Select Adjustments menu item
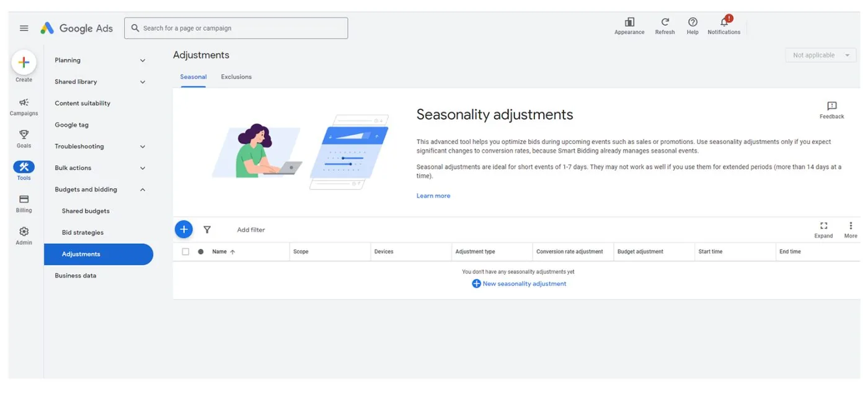The image size is (868, 414). click(x=99, y=254)
